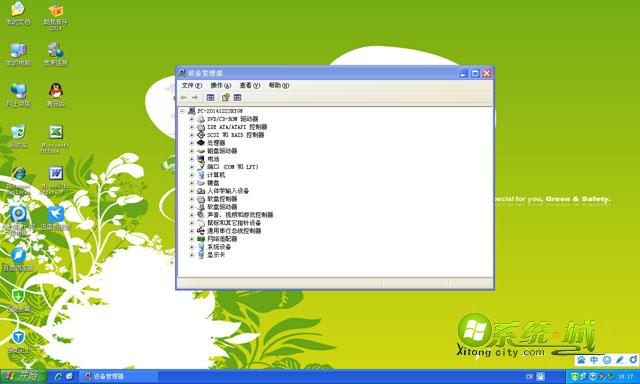Screen dimensions: 640x384
Task: Click the pen icon on IME bar
Action: tap(620, 360)
